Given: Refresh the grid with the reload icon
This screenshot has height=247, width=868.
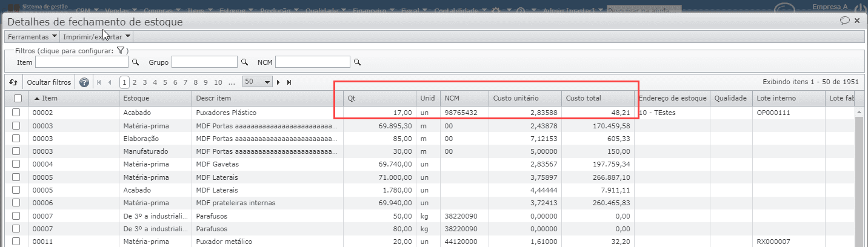Looking at the screenshot, I should coord(13,82).
